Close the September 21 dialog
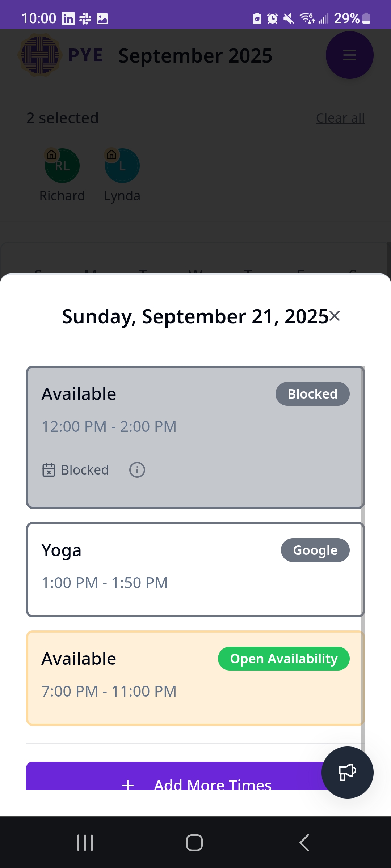The width and height of the screenshot is (391, 868). pos(335,316)
